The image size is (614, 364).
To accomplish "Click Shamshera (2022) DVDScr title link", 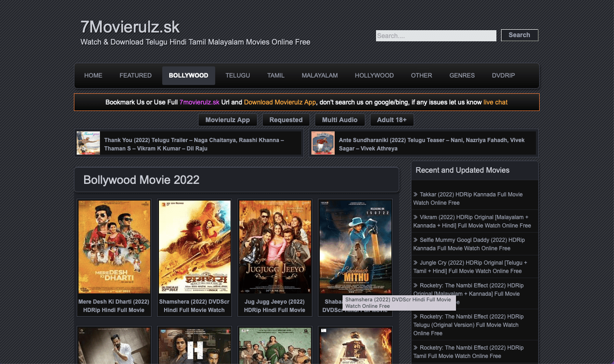I will [x=194, y=305].
